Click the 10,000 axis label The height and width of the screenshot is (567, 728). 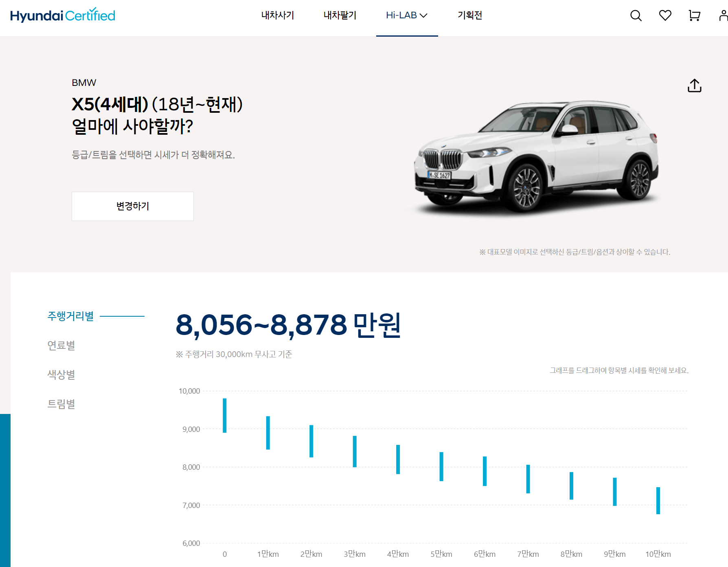point(189,391)
